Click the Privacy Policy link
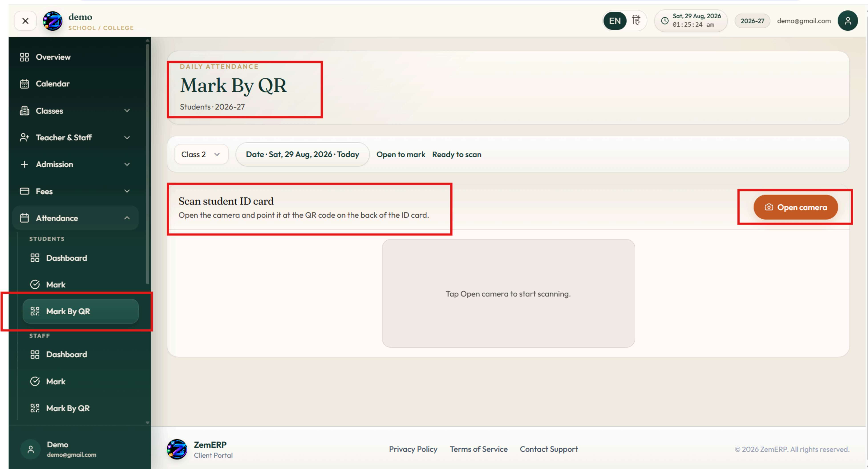 point(413,449)
